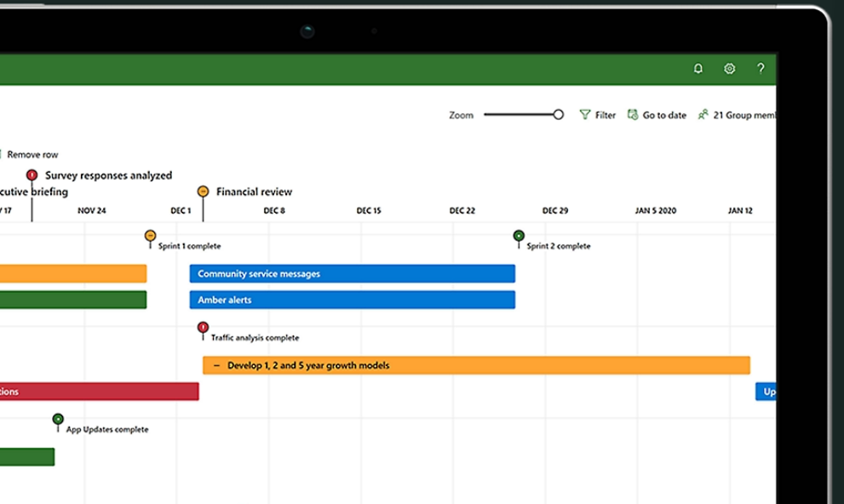Screen dimensions: 844x504
Task: Click the green bar left of Amber alerts
Action: click(x=73, y=300)
